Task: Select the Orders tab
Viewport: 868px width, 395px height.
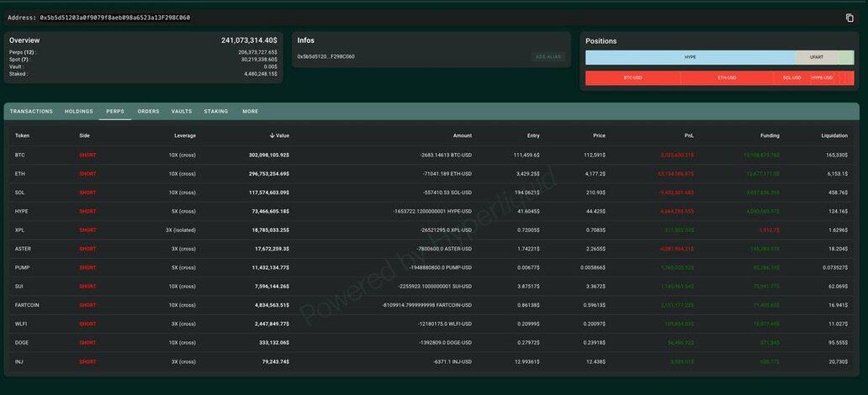Action: pos(148,111)
